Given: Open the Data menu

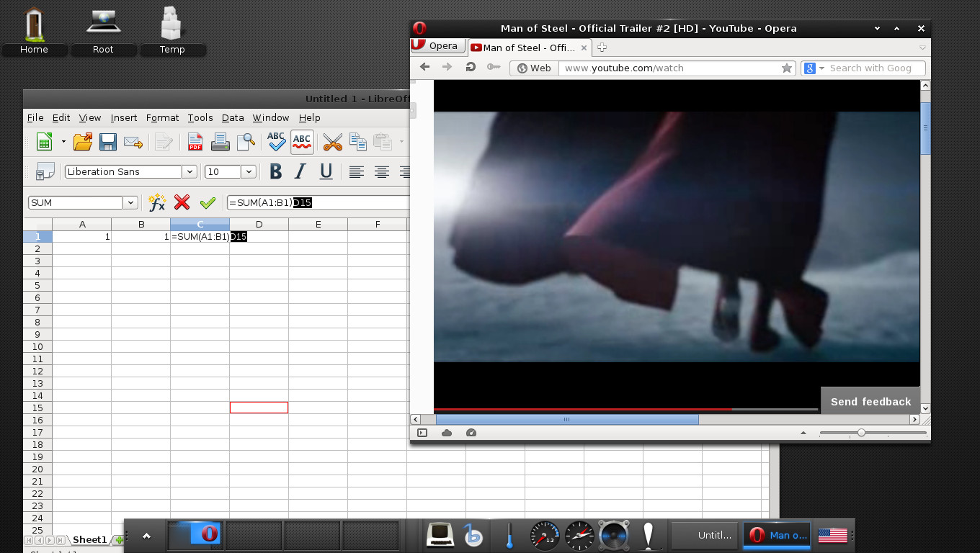Looking at the screenshot, I should (x=233, y=117).
